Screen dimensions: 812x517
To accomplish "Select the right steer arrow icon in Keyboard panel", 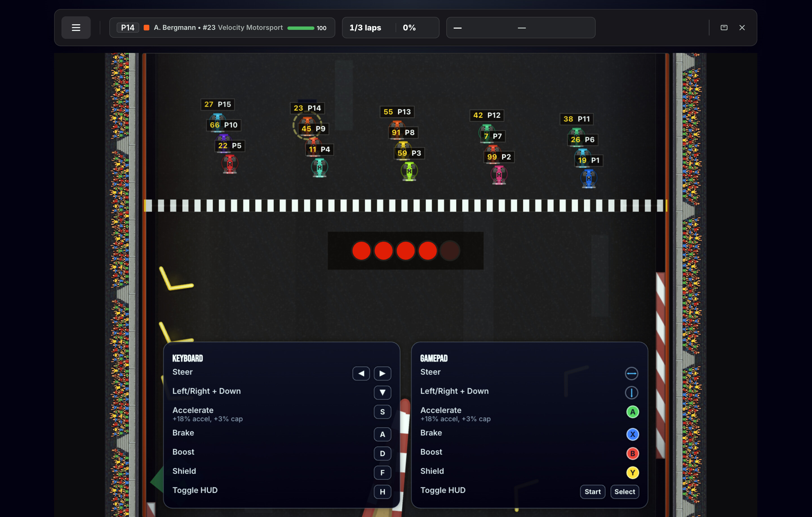I will click(382, 373).
